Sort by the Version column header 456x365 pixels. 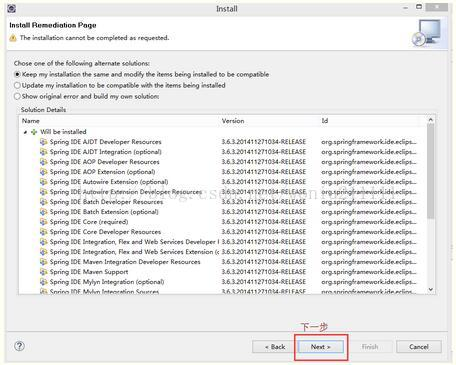coord(269,121)
